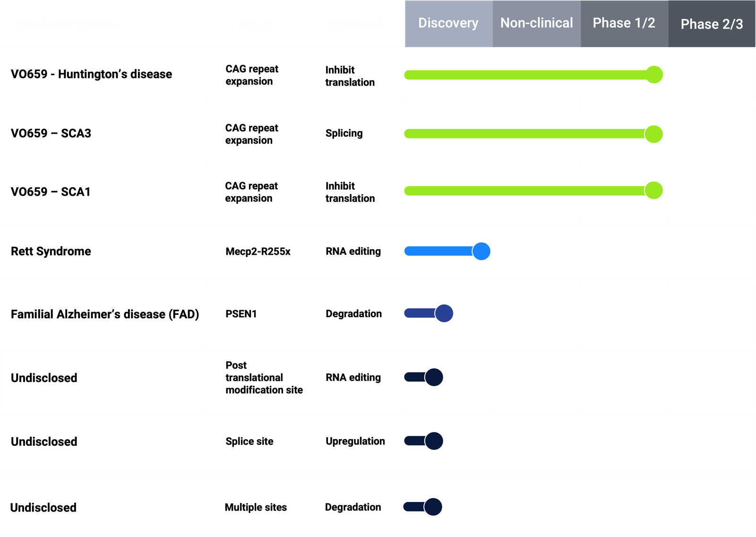Click the Phase 2/3 column header
The height and width of the screenshot is (537, 756).
(712, 24)
